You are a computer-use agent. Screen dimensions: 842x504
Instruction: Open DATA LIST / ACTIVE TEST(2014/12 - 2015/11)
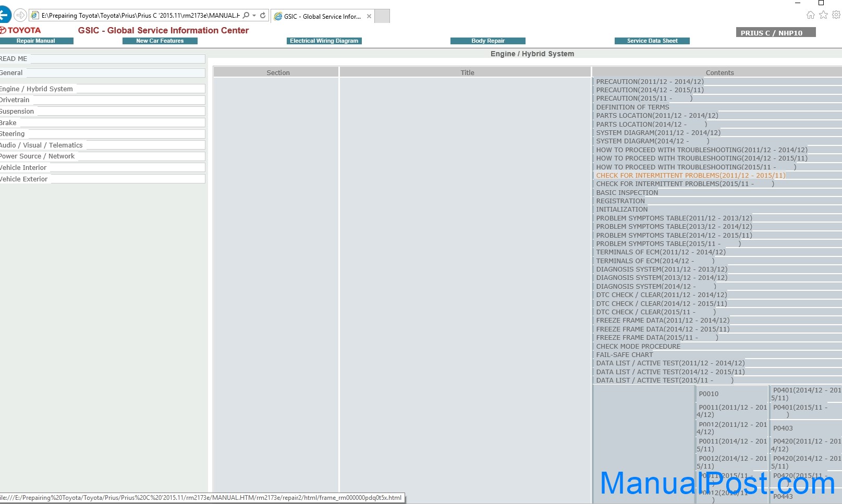point(670,372)
